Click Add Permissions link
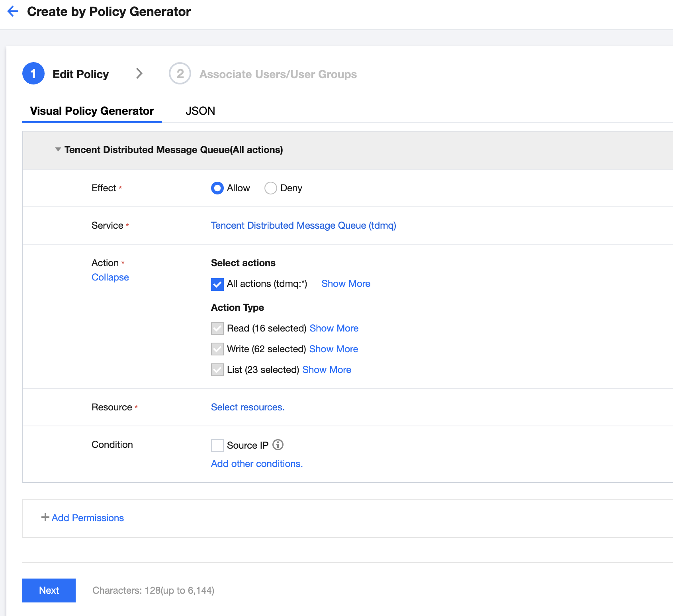Viewport: 673px width, 616px height. 88,518
